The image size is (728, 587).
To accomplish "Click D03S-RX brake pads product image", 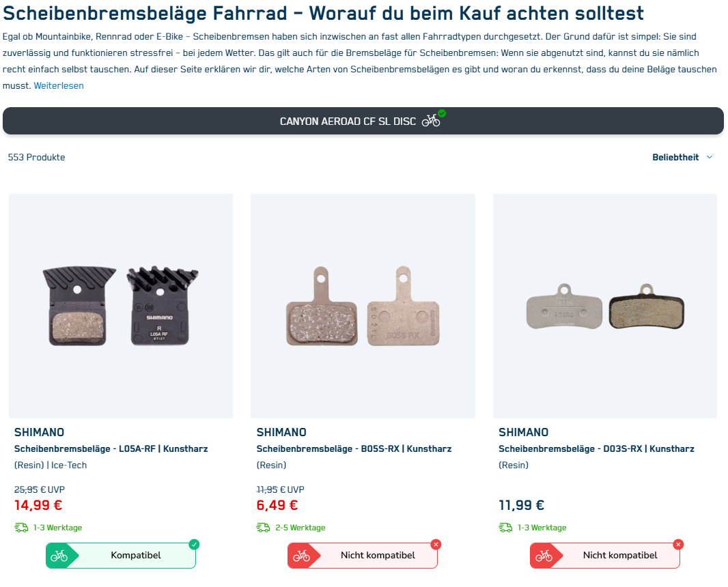I will pos(605,306).
